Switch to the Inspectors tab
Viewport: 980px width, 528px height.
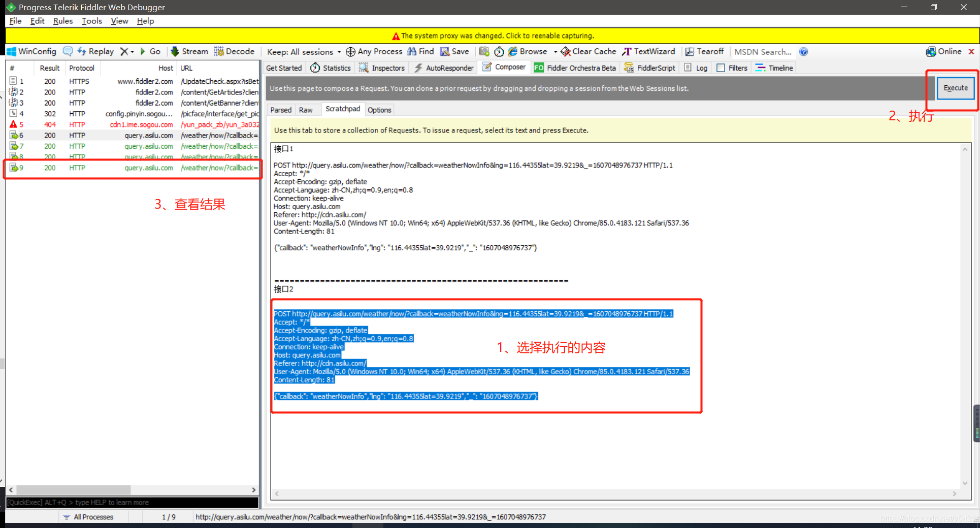382,68
